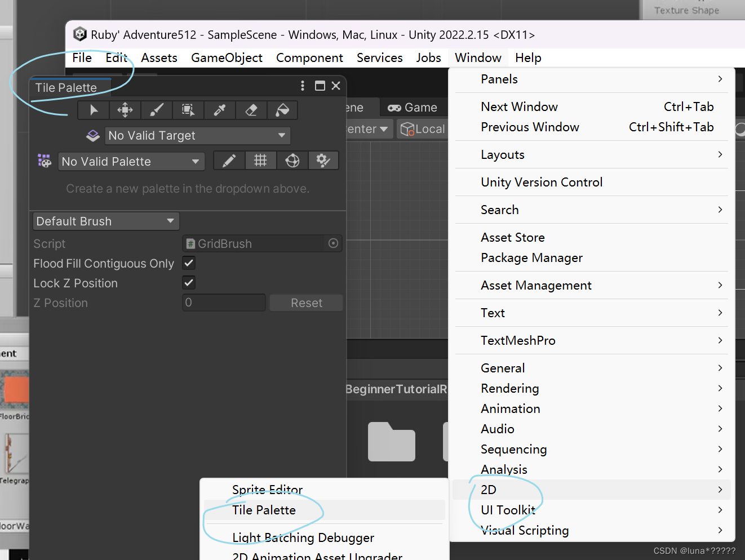The image size is (745, 560).
Task: Select the Paintbrush tool in Tile Palette
Action: pos(157,110)
